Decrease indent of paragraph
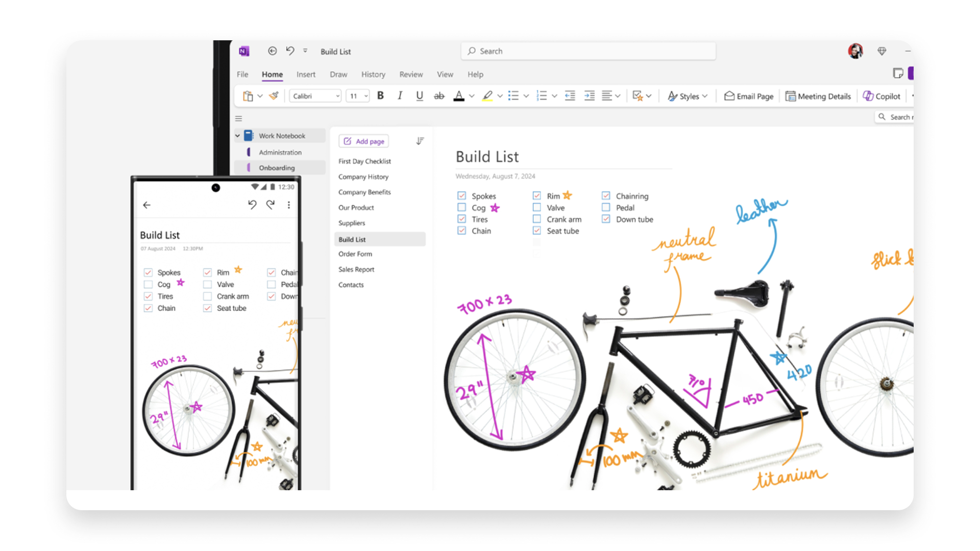980x551 pixels. click(570, 96)
